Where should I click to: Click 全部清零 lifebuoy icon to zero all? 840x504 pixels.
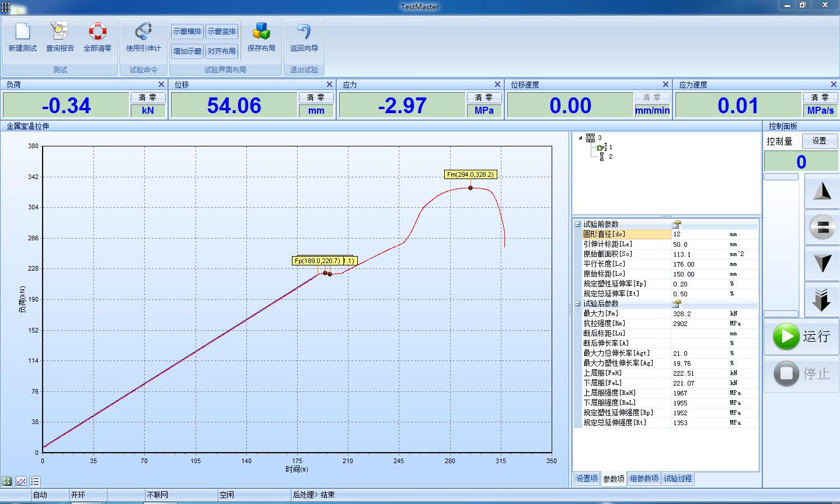click(97, 37)
